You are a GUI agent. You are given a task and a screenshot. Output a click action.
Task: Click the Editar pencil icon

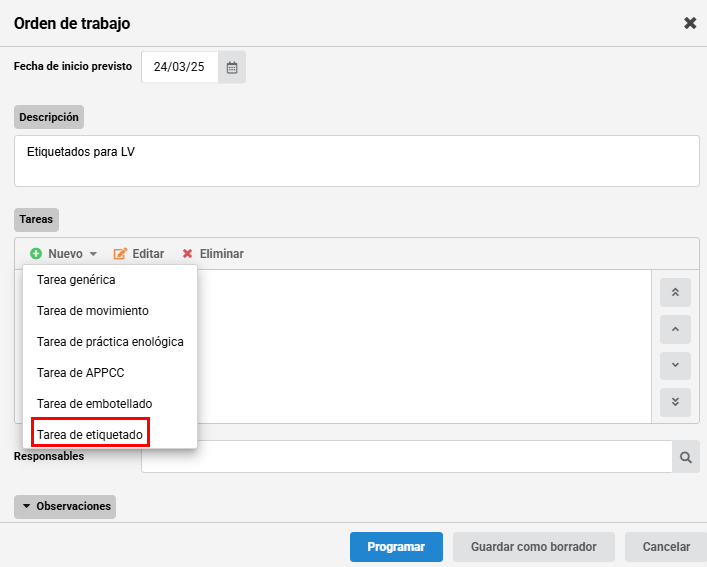pos(120,254)
